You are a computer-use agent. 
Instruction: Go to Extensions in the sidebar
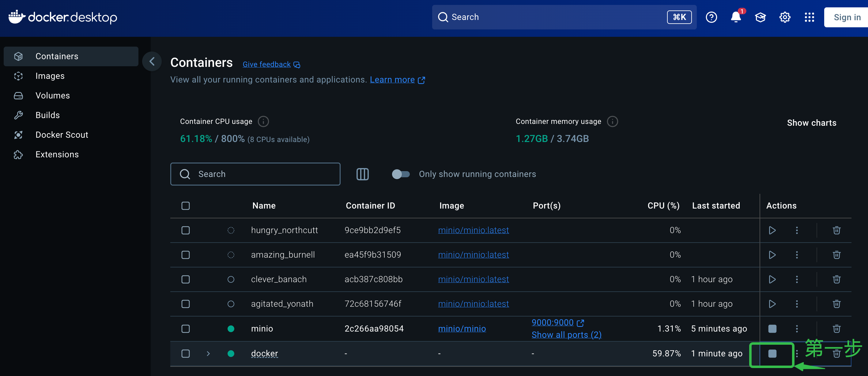[71, 154]
